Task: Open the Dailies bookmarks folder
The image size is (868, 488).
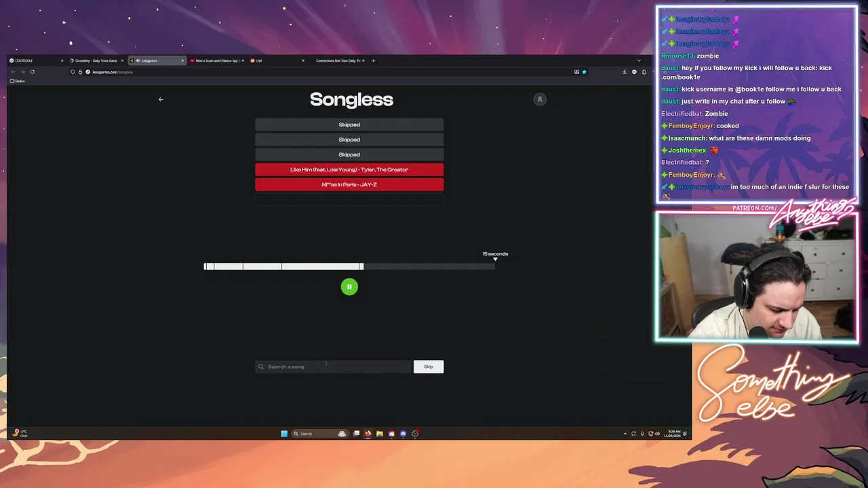Action: 17,81
